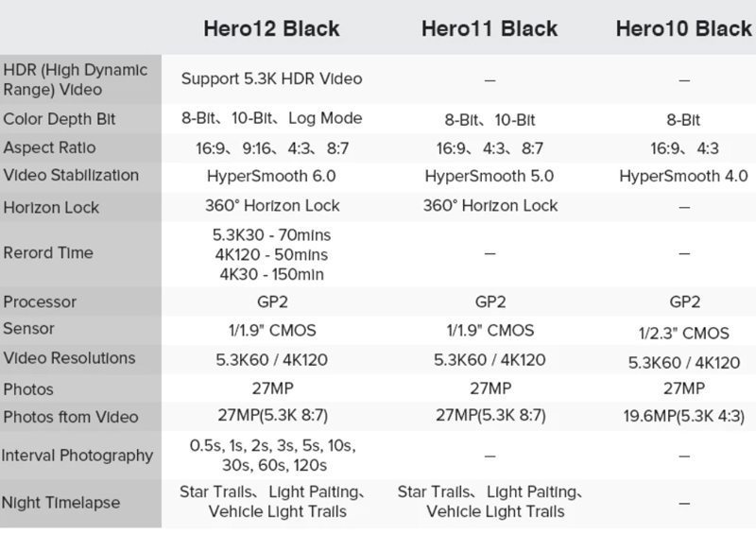The height and width of the screenshot is (534, 756).
Task: Select the Video Stabilization row label
Action: tap(71, 176)
